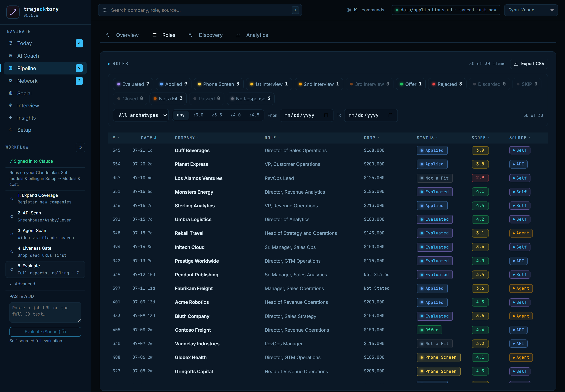Click the Agent source on Rekall Travel
Screen dimensions: 565x392
(x=521, y=233)
